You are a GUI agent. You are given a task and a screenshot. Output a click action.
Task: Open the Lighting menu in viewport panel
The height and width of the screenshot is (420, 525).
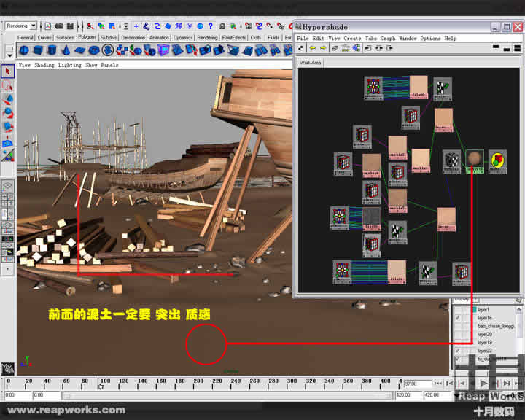(70, 65)
